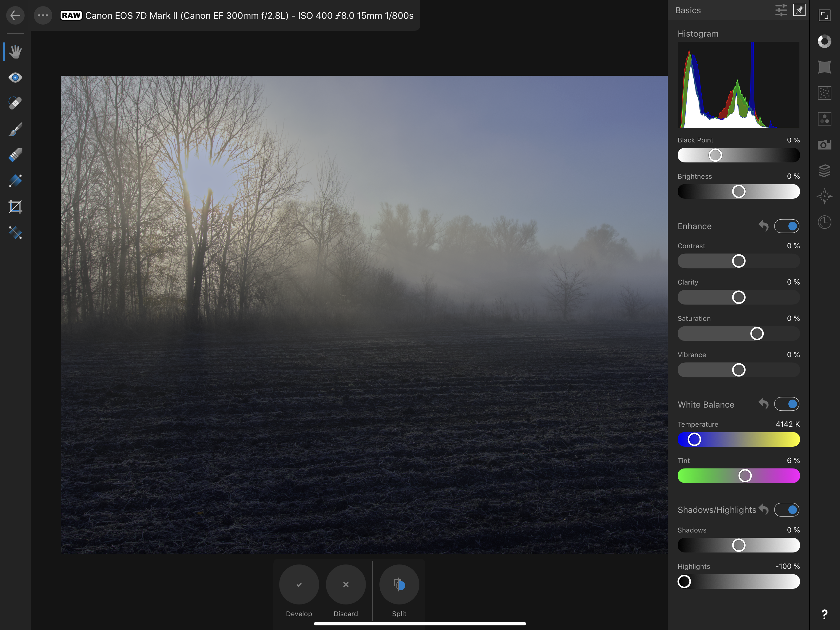Viewport: 840px width, 630px height.
Task: Click the 4142 K temperature value
Action: click(x=788, y=424)
